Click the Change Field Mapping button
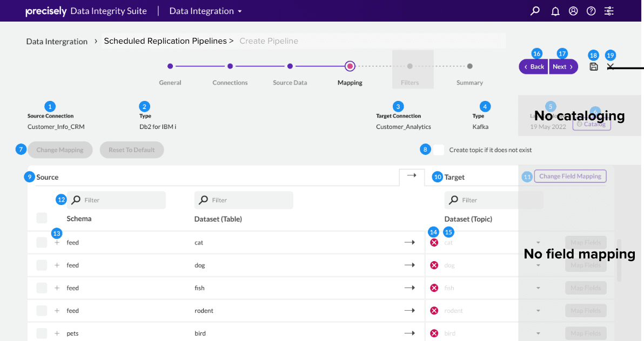This screenshot has height=341, width=644. [570, 176]
